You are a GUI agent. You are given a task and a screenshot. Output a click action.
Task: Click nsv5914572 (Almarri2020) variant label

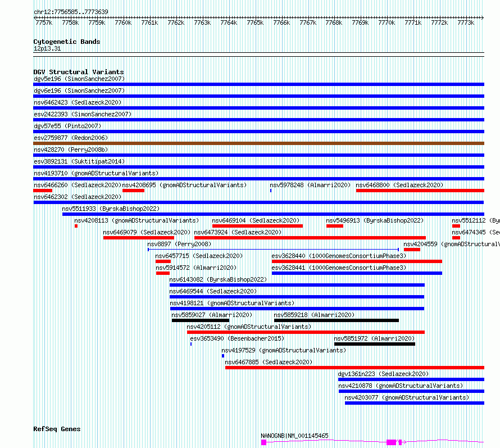[x=196, y=268]
